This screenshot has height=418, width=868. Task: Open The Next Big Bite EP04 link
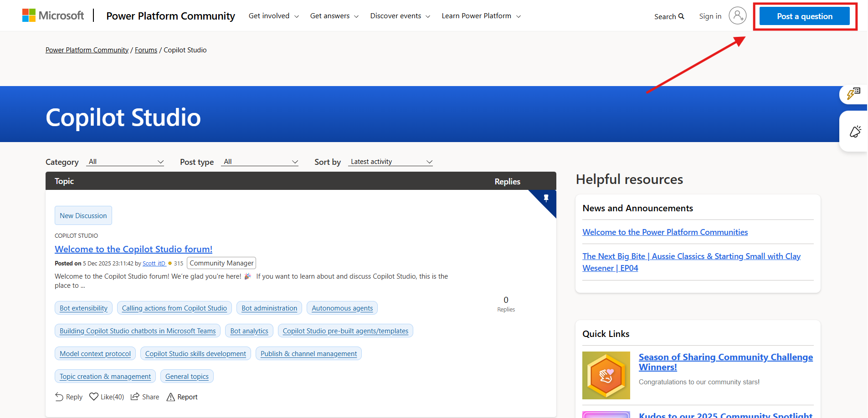692,262
